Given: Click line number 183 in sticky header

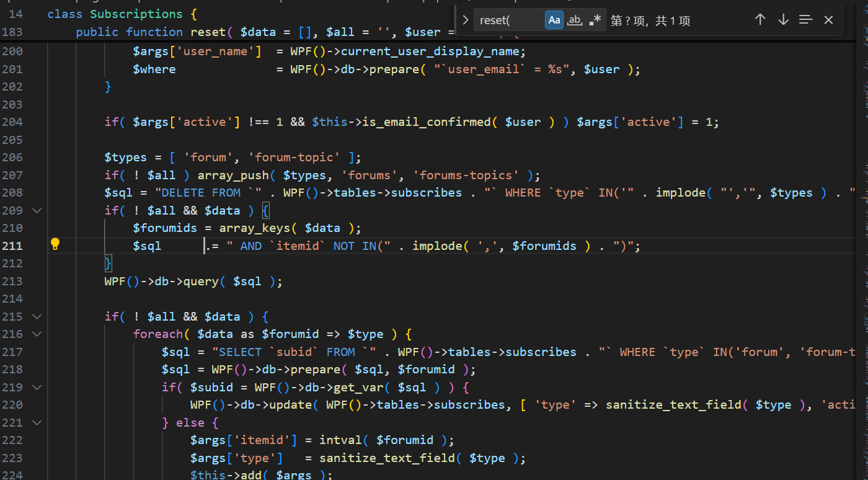Looking at the screenshot, I should (12, 32).
